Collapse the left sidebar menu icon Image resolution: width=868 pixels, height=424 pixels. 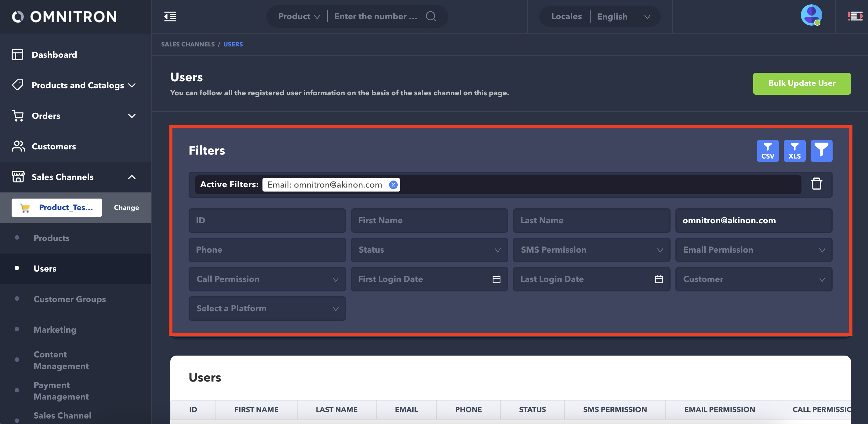click(170, 16)
